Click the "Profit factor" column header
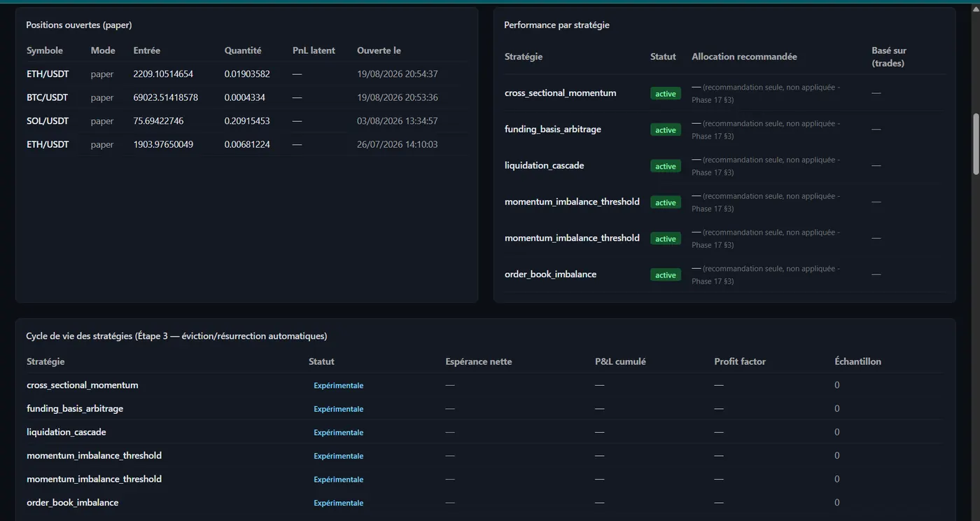Image resolution: width=980 pixels, height=521 pixels. point(740,362)
